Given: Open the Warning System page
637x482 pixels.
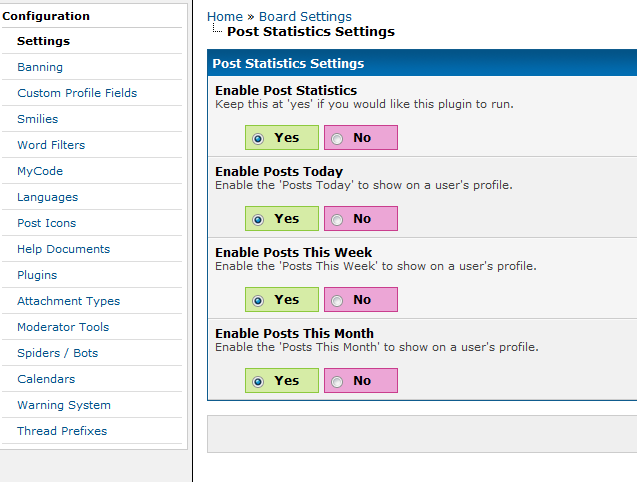Looking at the screenshot, I should click(64, 405).
